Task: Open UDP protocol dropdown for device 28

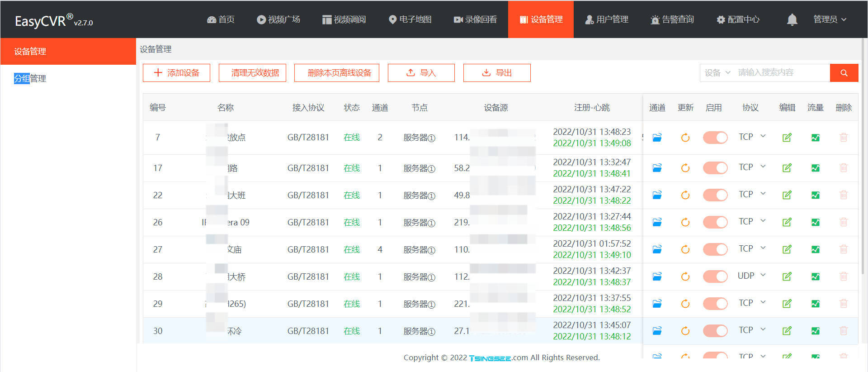Action: click(x=752, y=276)
